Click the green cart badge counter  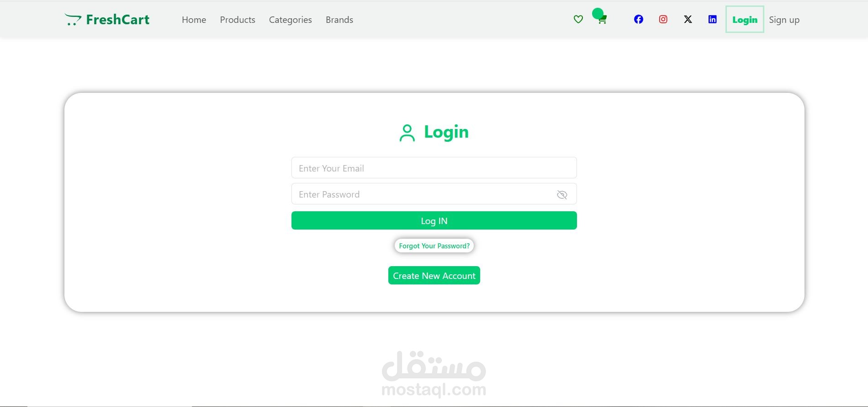pos(598,13)
